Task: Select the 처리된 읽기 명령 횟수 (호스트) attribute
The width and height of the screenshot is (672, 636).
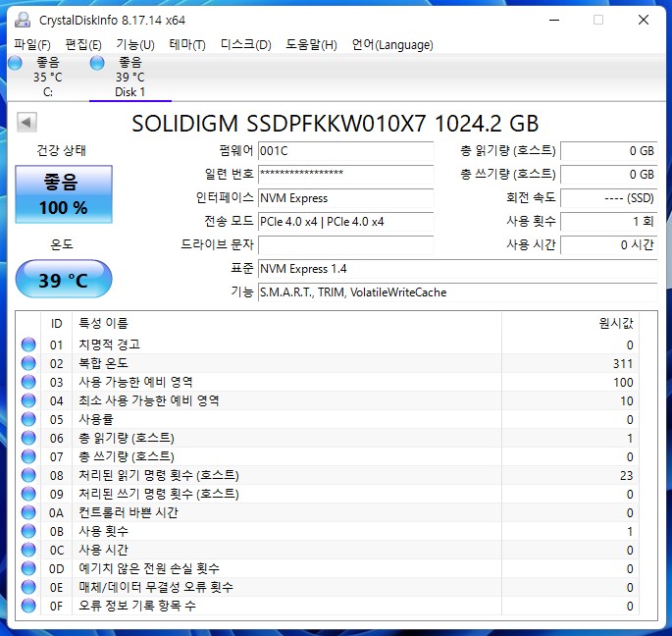Action: pyautogui.click(x=159, y=475)
